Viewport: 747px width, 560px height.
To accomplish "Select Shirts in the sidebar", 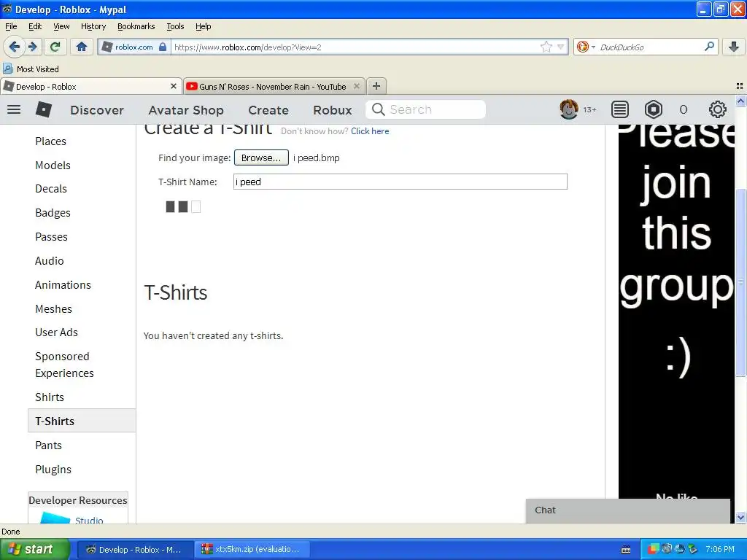I will [x=50, y=397].
